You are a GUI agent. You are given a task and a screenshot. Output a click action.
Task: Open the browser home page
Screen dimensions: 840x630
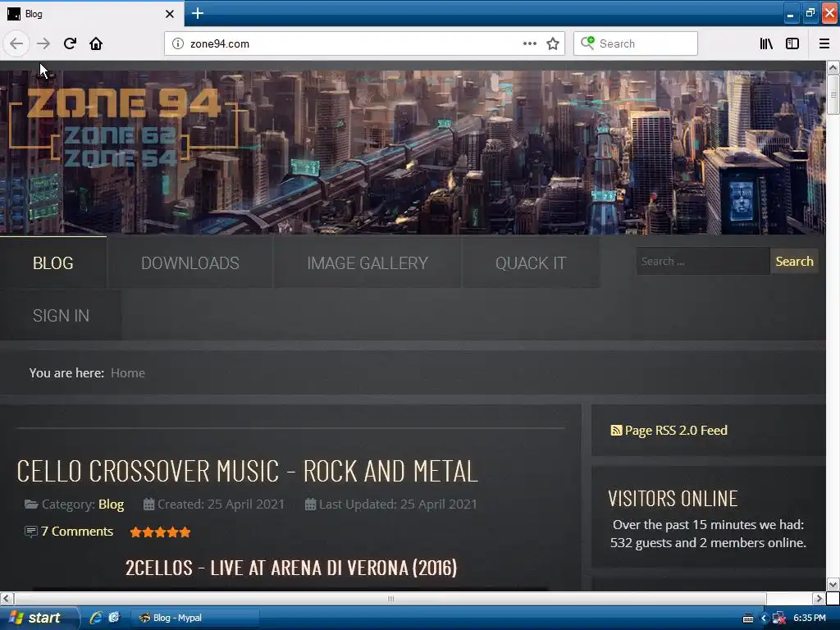coord(96,43)
